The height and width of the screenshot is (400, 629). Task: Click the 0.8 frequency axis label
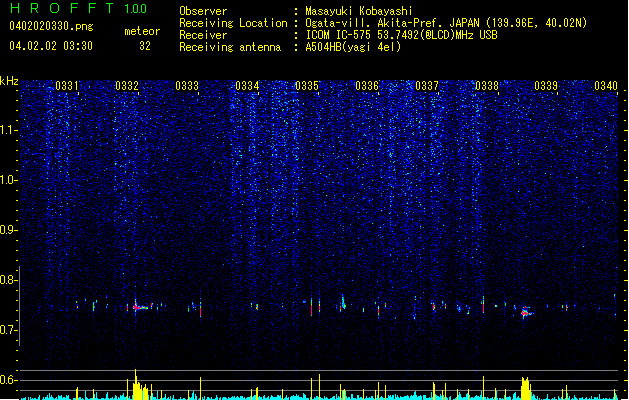pos(8,280)
